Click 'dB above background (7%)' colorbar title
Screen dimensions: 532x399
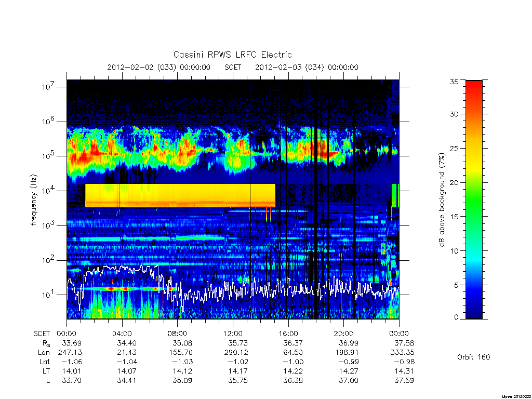(442, 200)
